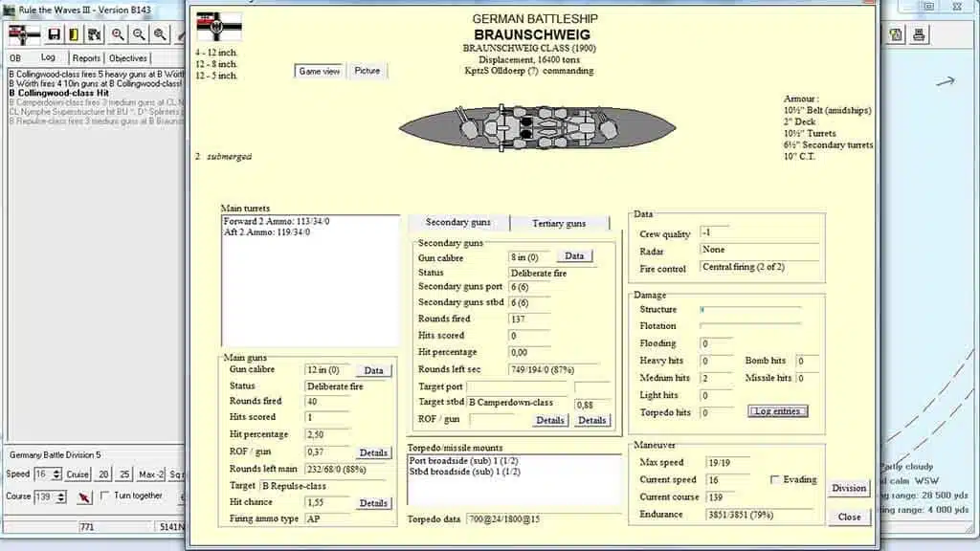This screenshot has width=980, height=551.
Task: Click the Torpedo hits value
Action: (x=716, y=413)
